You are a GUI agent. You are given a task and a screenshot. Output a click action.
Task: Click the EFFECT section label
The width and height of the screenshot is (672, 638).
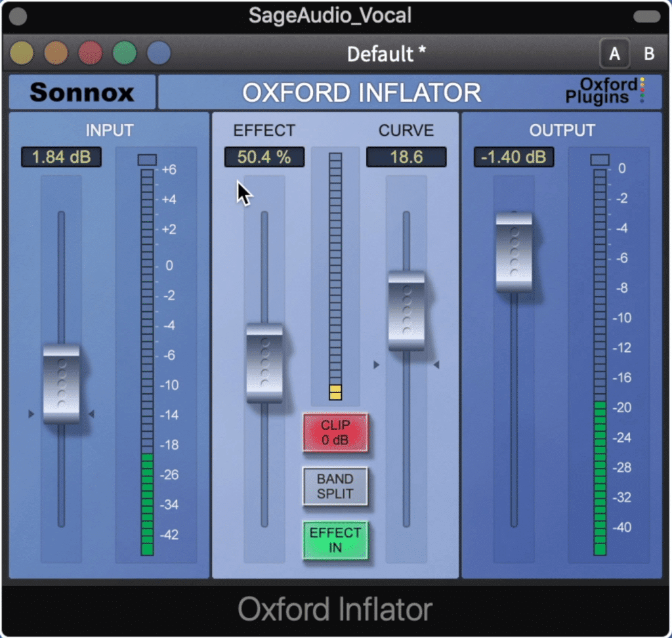point(264,131)
